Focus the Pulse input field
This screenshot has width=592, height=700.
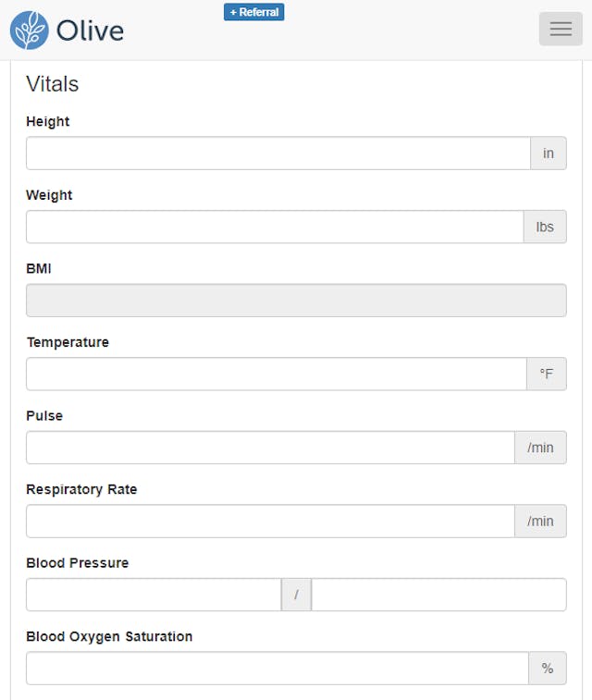(x=270, y=448)
